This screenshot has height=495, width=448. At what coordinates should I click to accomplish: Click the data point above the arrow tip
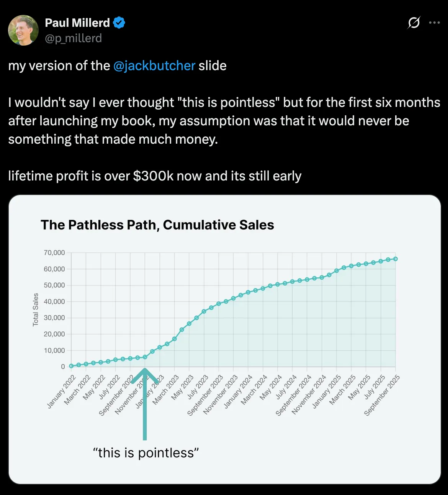[145, 357]
